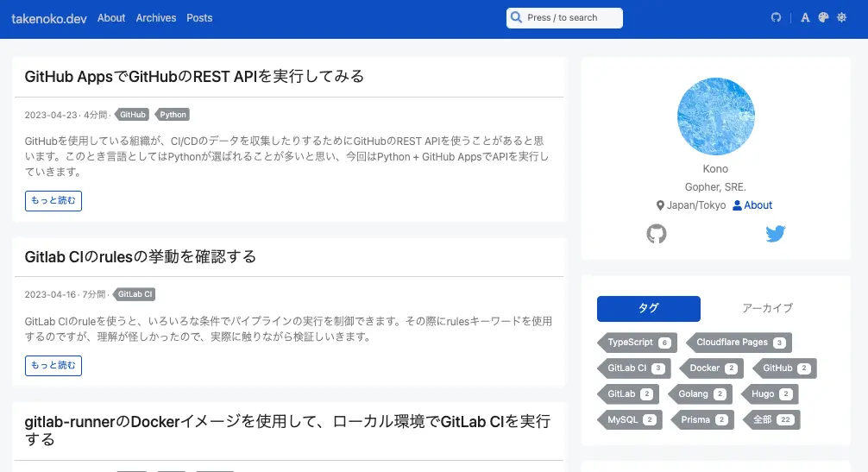Click もっと読む under Gitlab CI rules post
Screen dimensions: 868x472
click(x=53, y=366)
